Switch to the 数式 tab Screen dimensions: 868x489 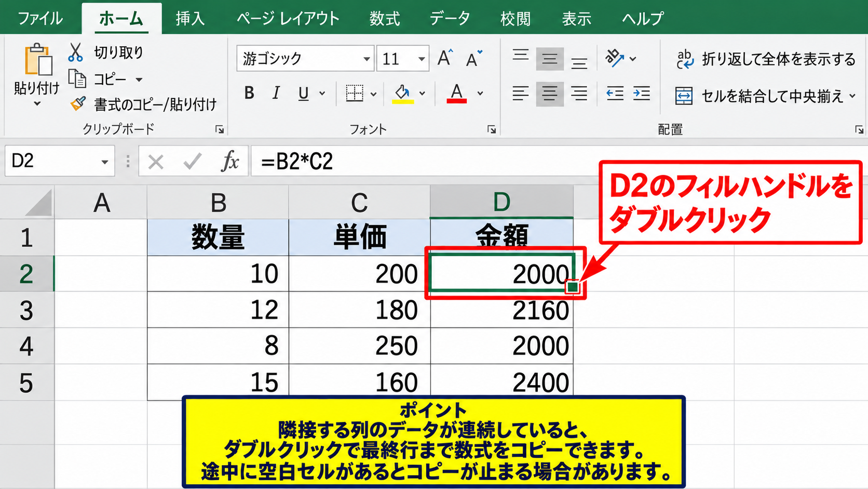pos(385,19)
